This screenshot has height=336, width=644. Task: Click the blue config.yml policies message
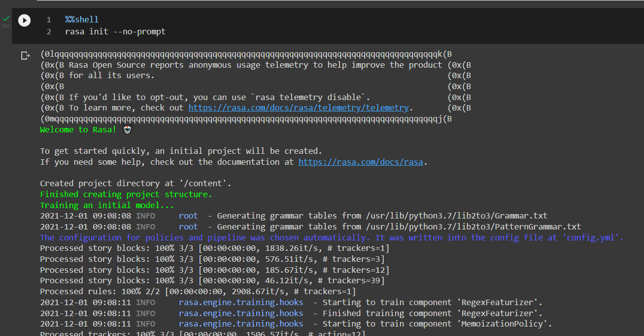[x=332, y=237]
